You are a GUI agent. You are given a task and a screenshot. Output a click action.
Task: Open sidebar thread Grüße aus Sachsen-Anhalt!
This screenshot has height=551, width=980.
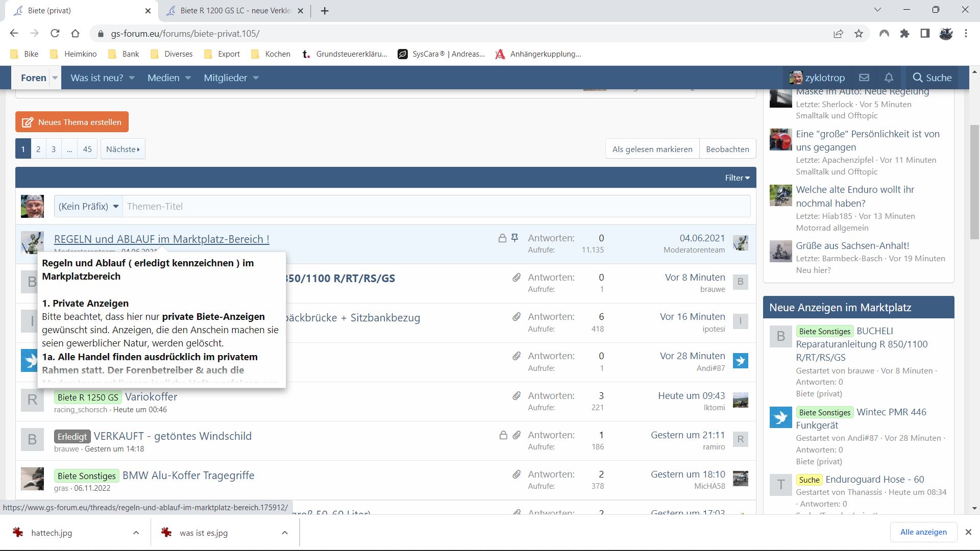tap(852, 245)
